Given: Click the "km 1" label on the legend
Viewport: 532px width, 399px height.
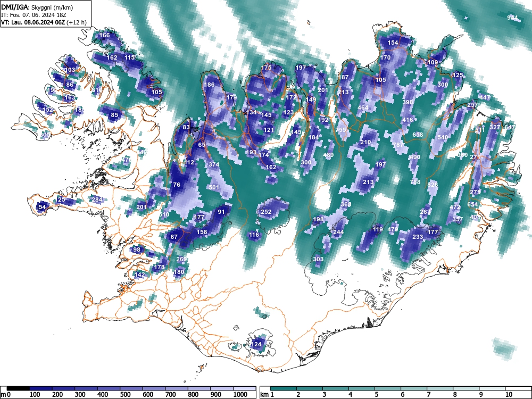Looking at the screenshot, I should [267, 395].
